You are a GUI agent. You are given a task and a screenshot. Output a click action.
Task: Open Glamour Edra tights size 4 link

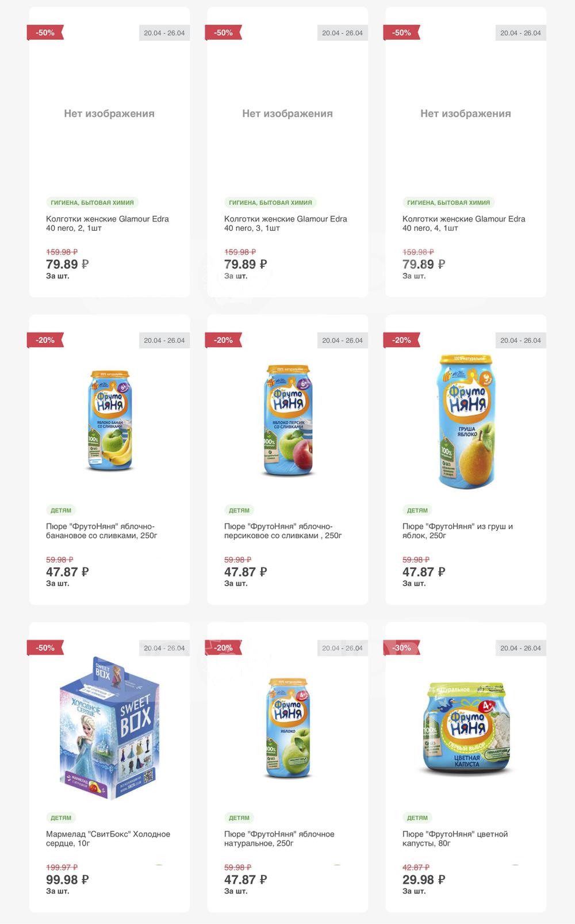coord(463,223)
